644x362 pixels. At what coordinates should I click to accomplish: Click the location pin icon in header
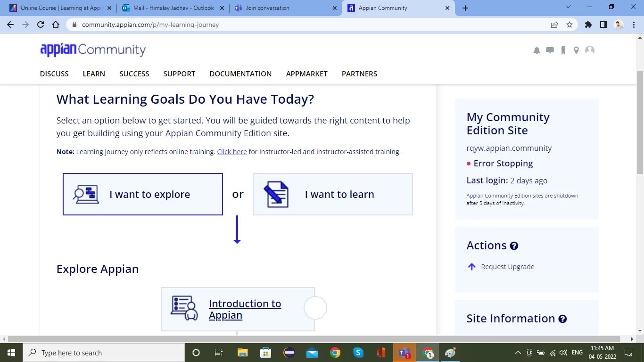point(576,50)
